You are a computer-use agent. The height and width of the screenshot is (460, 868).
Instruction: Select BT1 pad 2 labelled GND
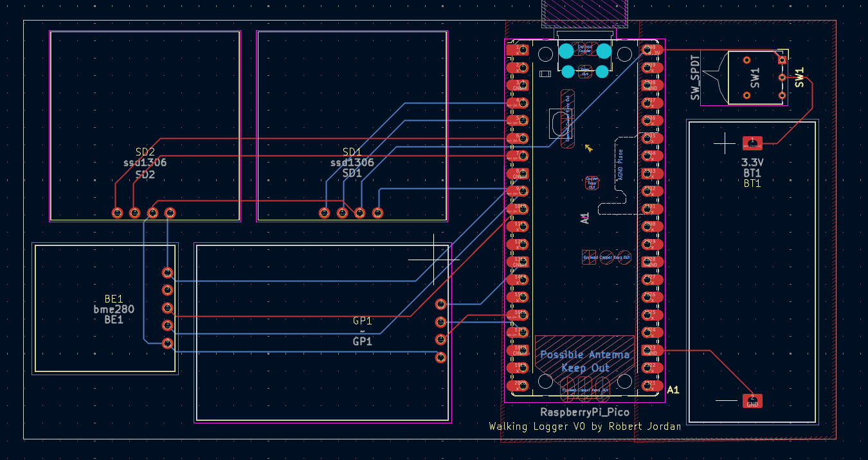pos(752,401)
